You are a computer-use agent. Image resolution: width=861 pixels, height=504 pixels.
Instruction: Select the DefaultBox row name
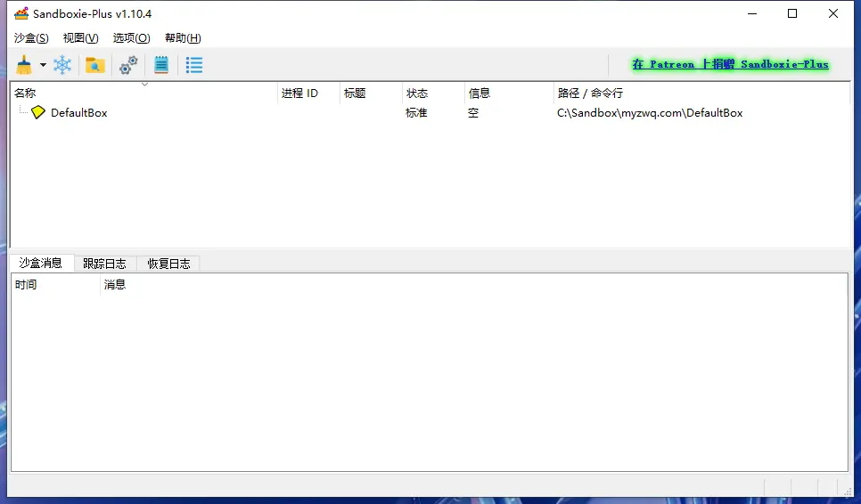(78, 113)
